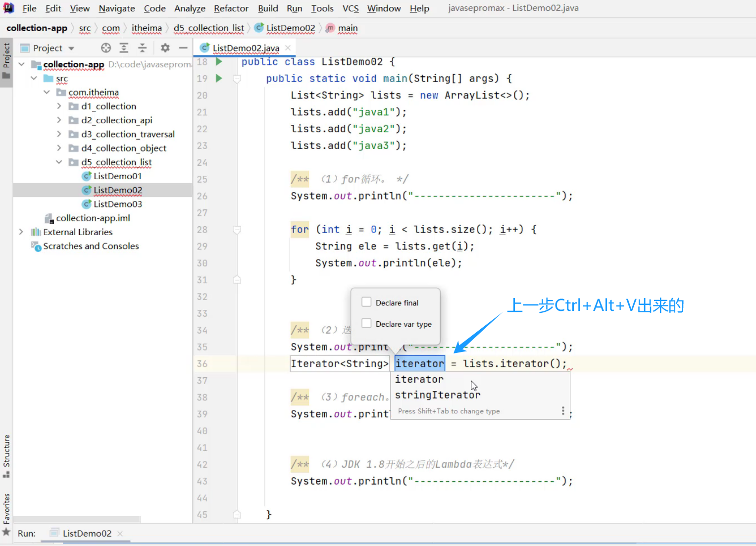Expand the d4_collection_object package

pos(59,148)
